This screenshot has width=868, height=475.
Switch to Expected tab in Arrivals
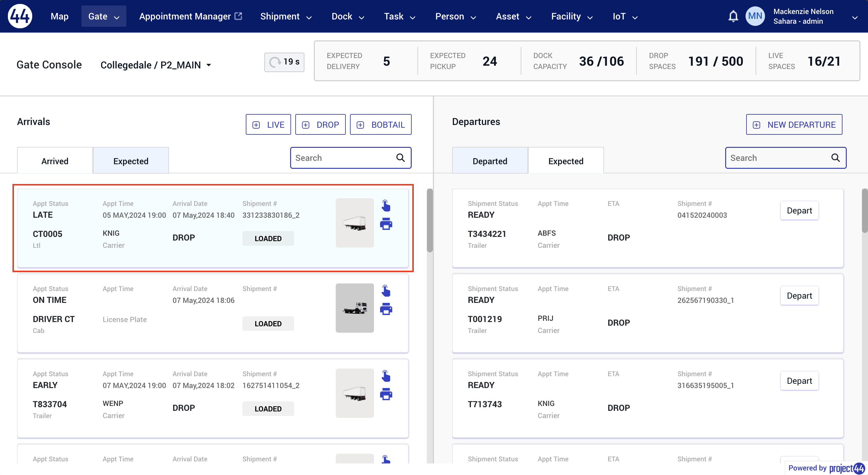tap(131, 161)
